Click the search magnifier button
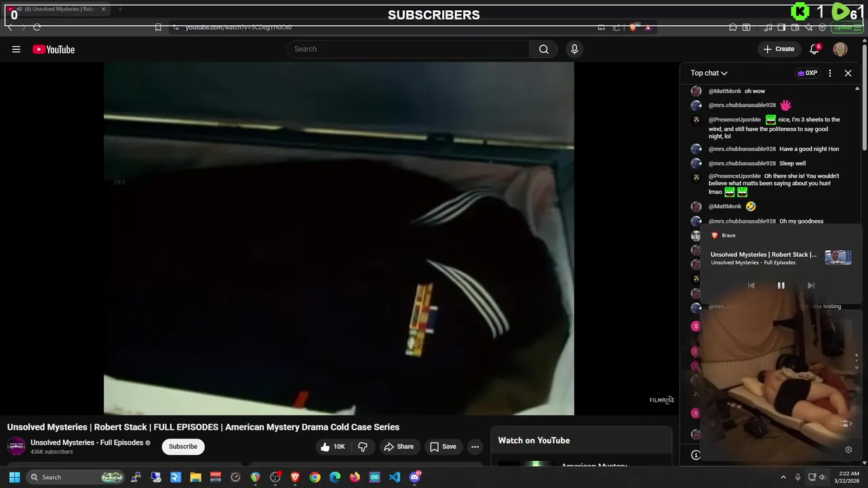 (x=544, y=49)
